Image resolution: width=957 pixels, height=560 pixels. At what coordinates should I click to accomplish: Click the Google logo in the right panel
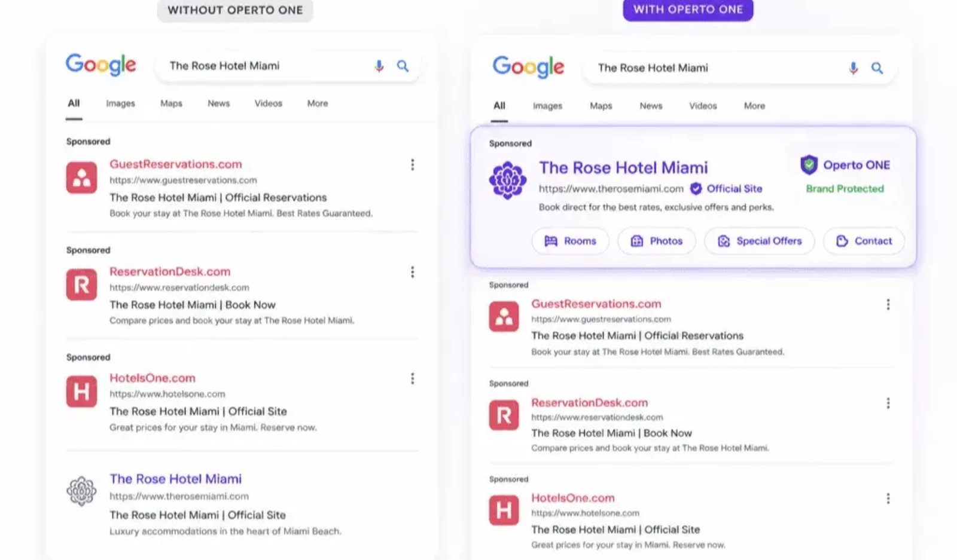click(528, 67)
